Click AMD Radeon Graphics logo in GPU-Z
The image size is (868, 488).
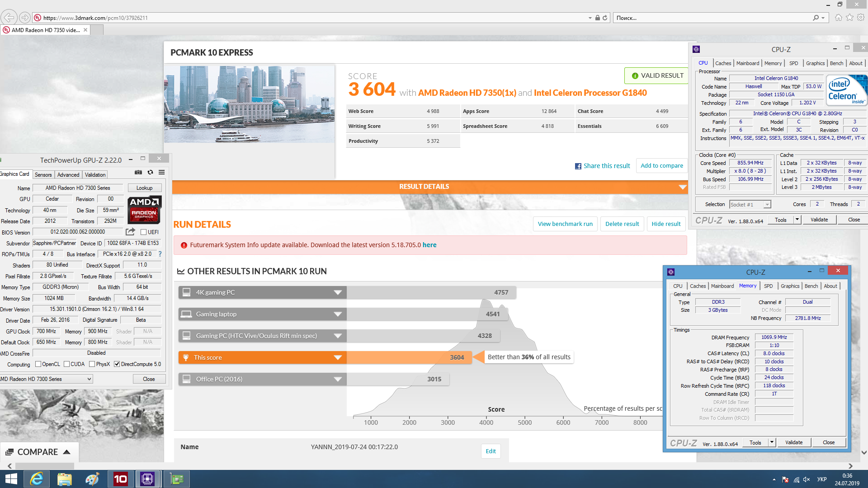coord(144,210)
